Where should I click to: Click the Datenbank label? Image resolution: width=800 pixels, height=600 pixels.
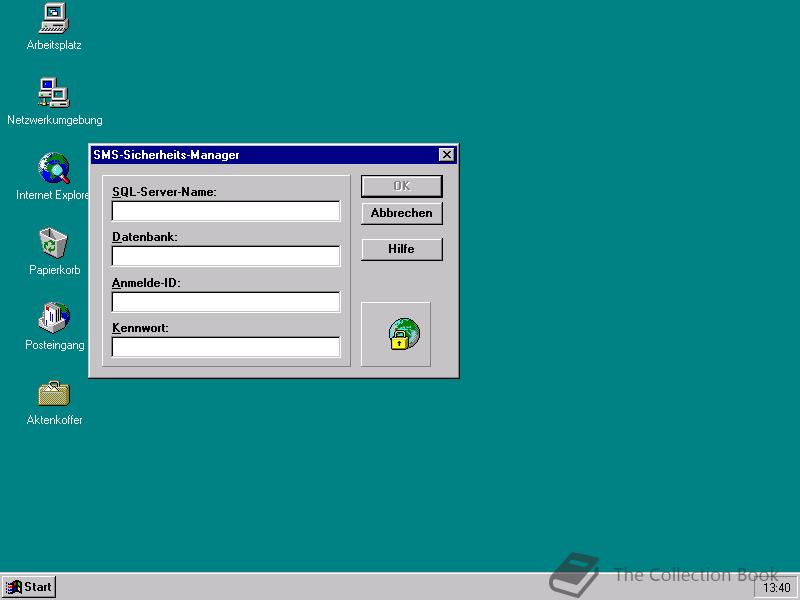click(x=145, y=237)
